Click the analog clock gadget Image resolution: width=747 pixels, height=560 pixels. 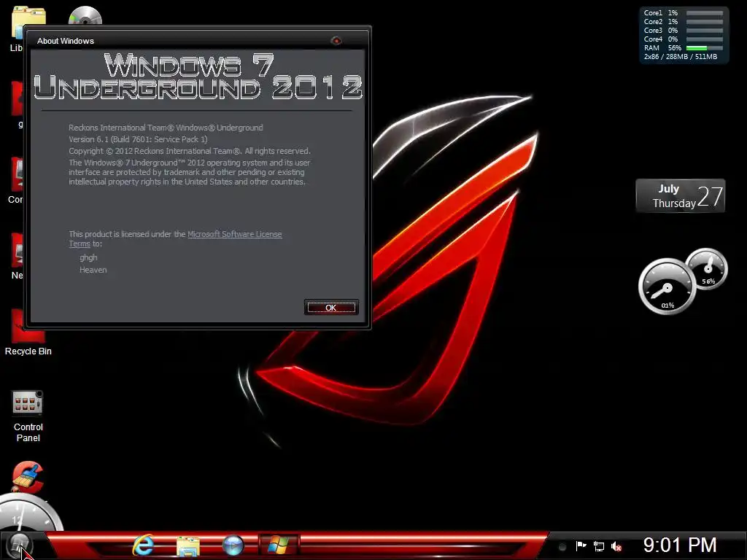pyautogui.click(x=29, y=513)
